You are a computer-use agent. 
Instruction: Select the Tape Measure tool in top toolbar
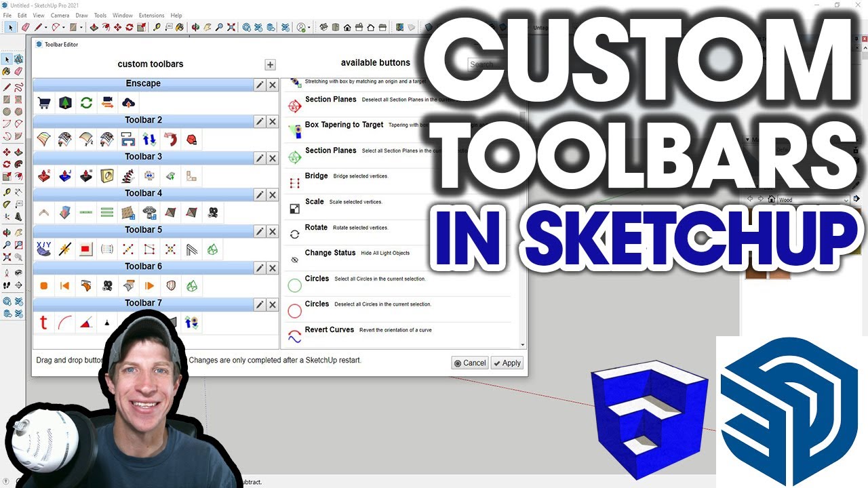click(x=156, y=27)
